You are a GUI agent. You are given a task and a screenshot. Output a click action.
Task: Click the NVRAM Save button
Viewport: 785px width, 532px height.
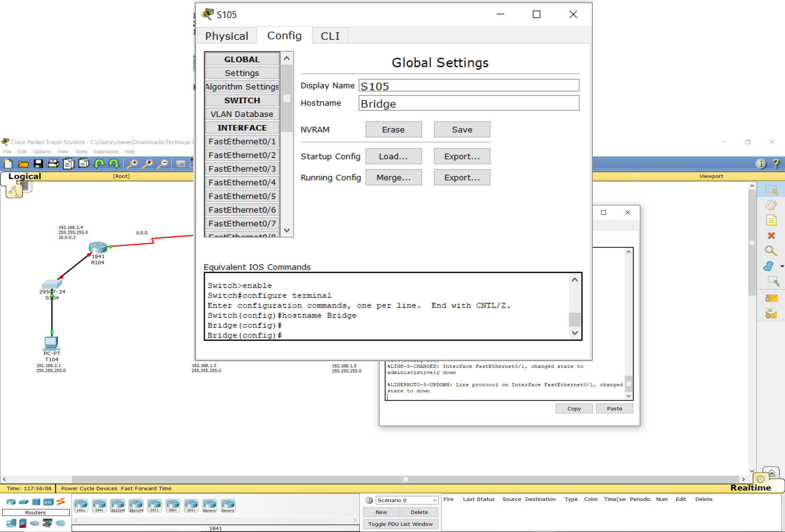pyautogui.click(x=462, y=130)
